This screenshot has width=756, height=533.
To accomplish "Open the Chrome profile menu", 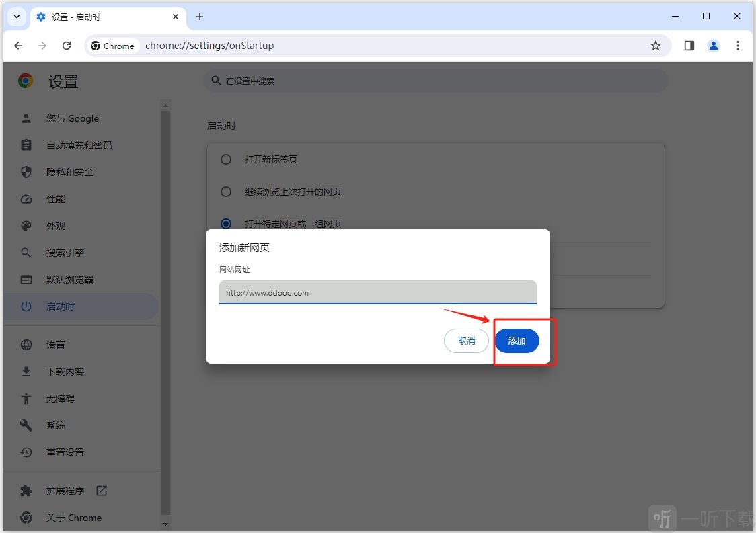I will coord(714,46).
